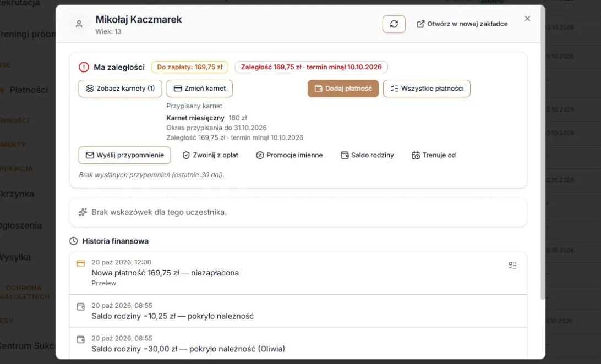
Task: Click Trenuje od option
Action: pyautogui.click(x=434, y=156)
